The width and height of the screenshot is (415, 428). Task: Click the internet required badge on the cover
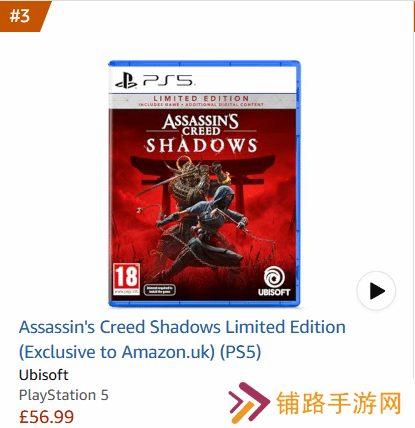[160, 290]
